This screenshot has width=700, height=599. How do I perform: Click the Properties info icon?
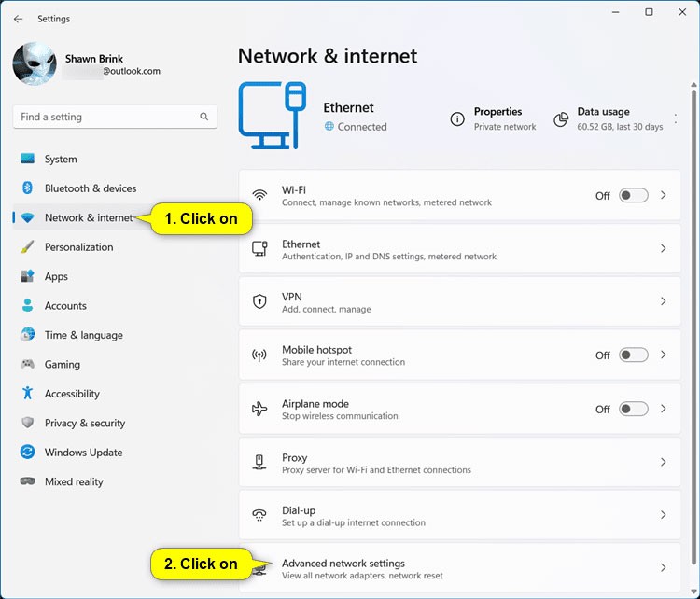[457, 119]
